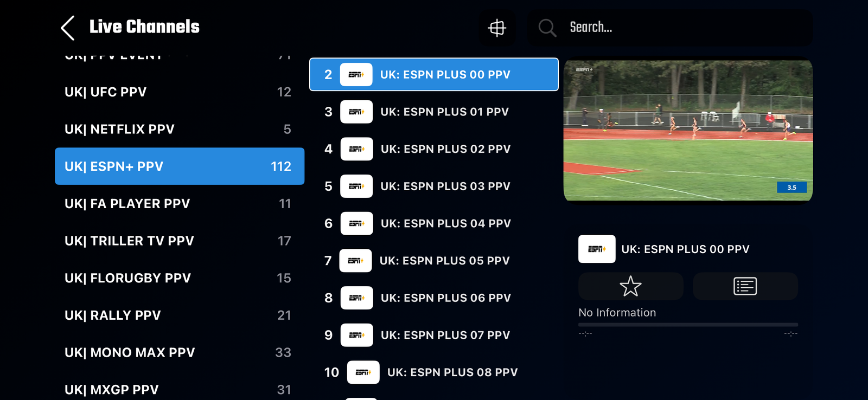Select UK| UFC PPV category
This screenshot has height=400, width=868.
180,92
